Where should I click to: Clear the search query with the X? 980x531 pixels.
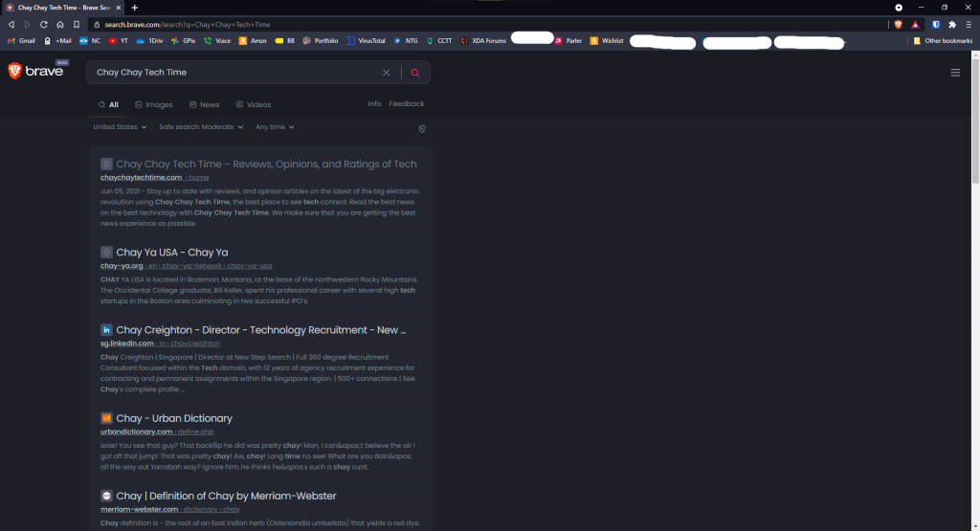[387, 73]
